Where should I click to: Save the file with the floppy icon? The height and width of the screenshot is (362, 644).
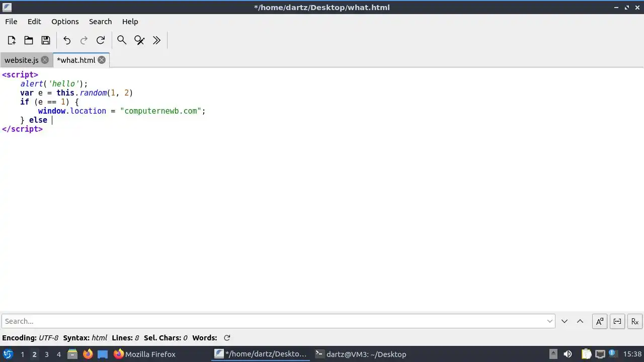click(46, 40)
